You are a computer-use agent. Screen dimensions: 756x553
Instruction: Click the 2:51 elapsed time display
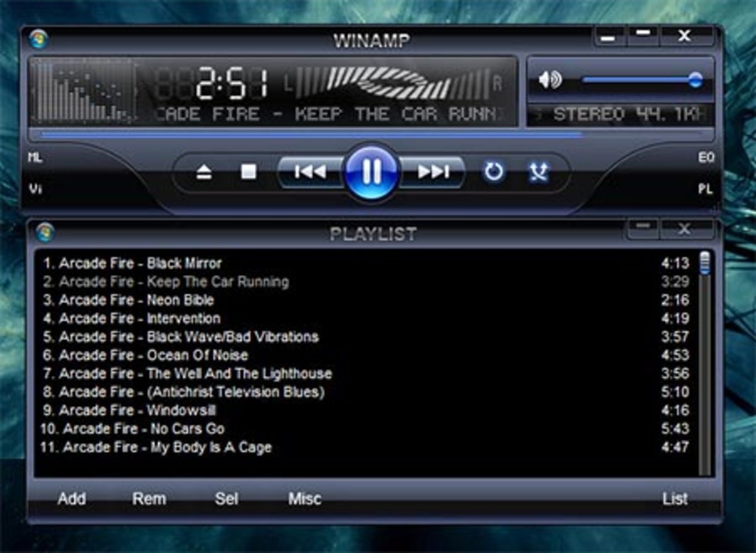click(232, 84)
